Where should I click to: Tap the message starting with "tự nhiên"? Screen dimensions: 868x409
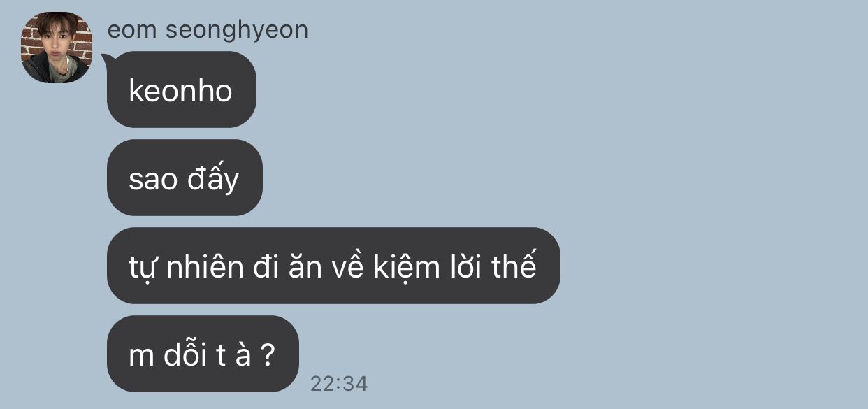point(333,266)
